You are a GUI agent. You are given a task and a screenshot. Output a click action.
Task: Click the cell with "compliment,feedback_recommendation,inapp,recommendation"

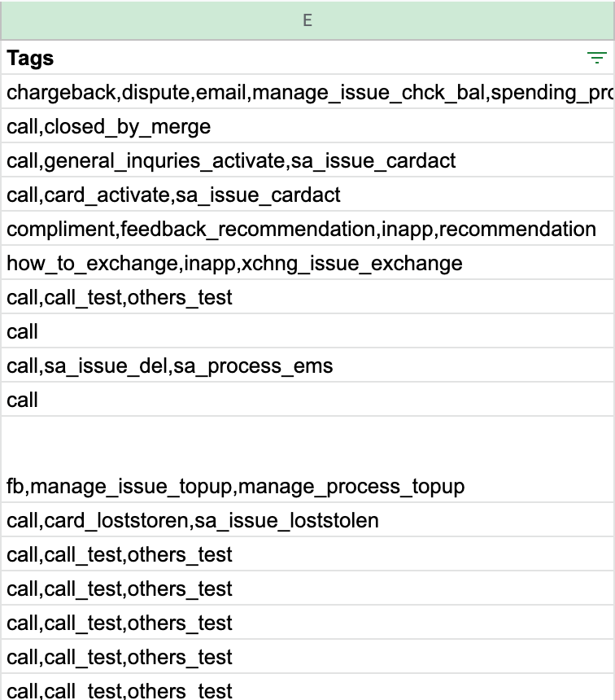[244, 229]
